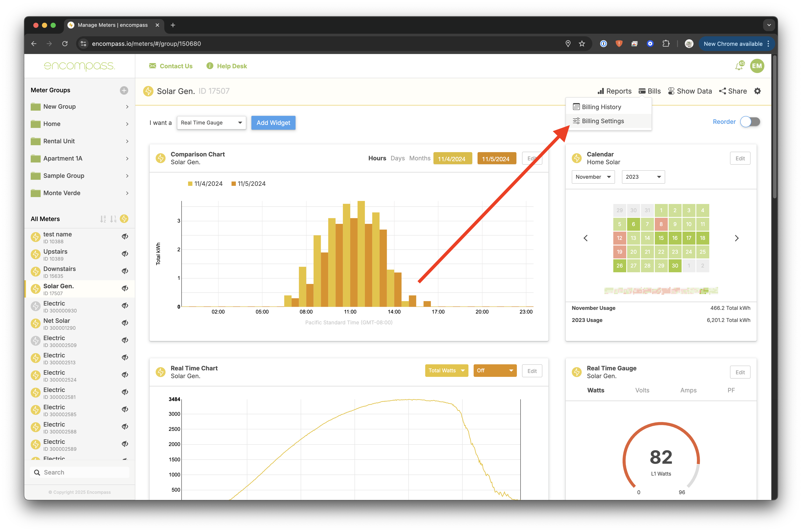The width and height of the screenshot is (802, 532).
Task: Open Reports bar chart icon
Action: 601,91
